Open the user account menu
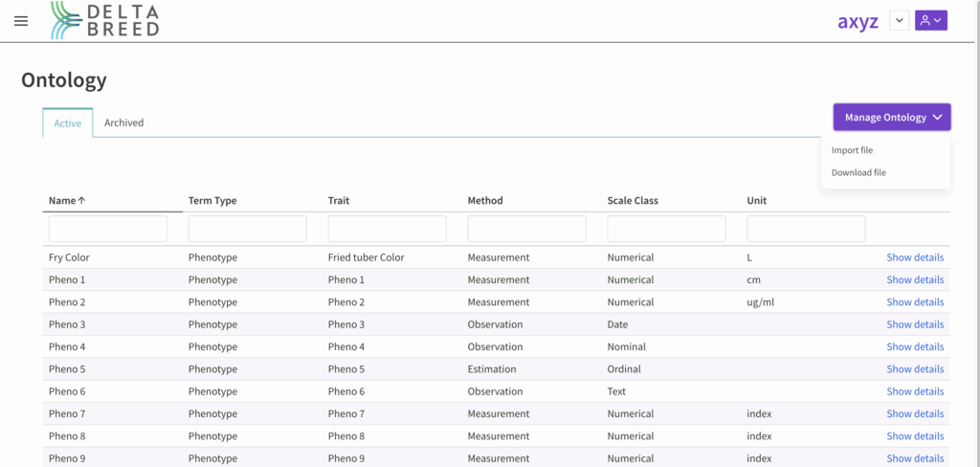This screenshot has width=980, height=467. tap(930, 20)
